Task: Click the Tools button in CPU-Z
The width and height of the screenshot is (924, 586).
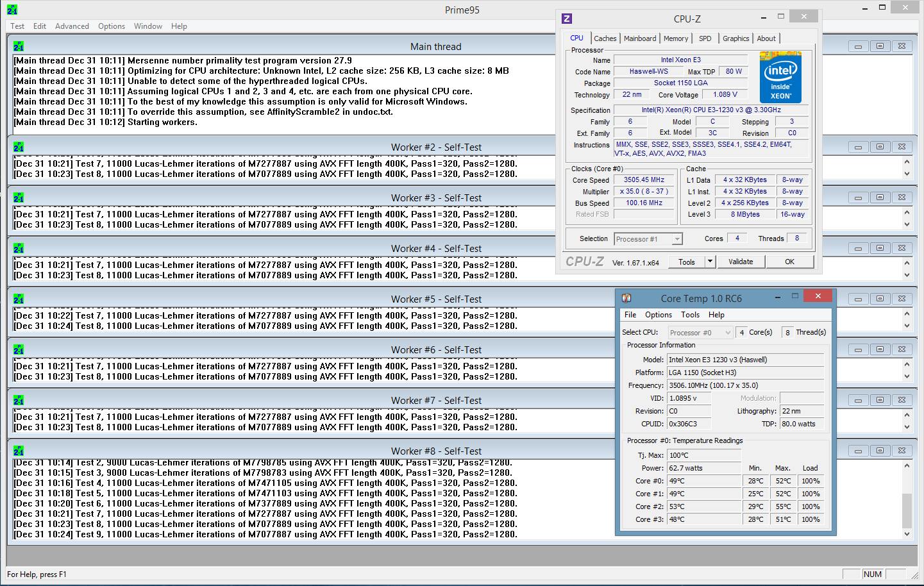Action: click(687, 262)
